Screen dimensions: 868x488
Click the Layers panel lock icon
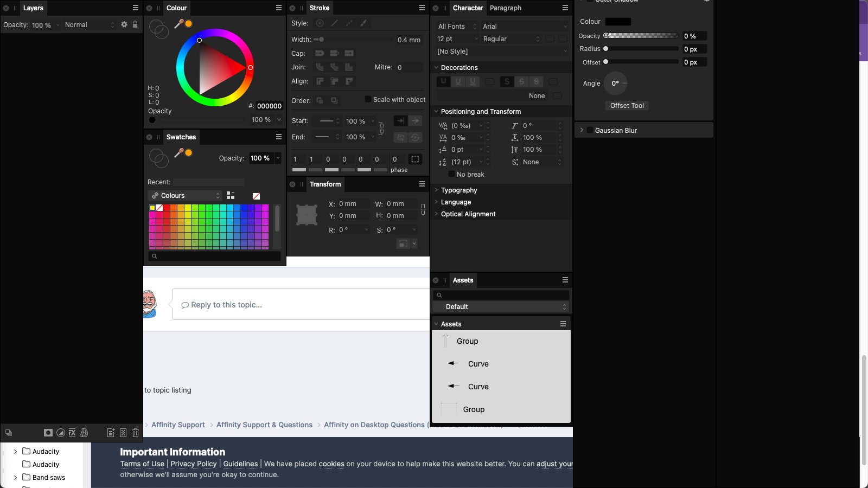[x=135, y=24]
